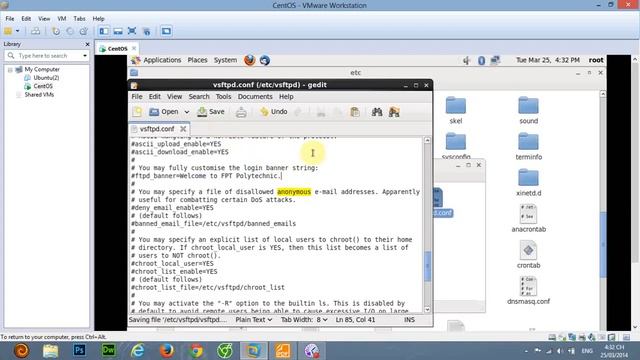640x360 pixels.
Task: Toggle VMware Unity mode icon
Action: tap(146, 31)
